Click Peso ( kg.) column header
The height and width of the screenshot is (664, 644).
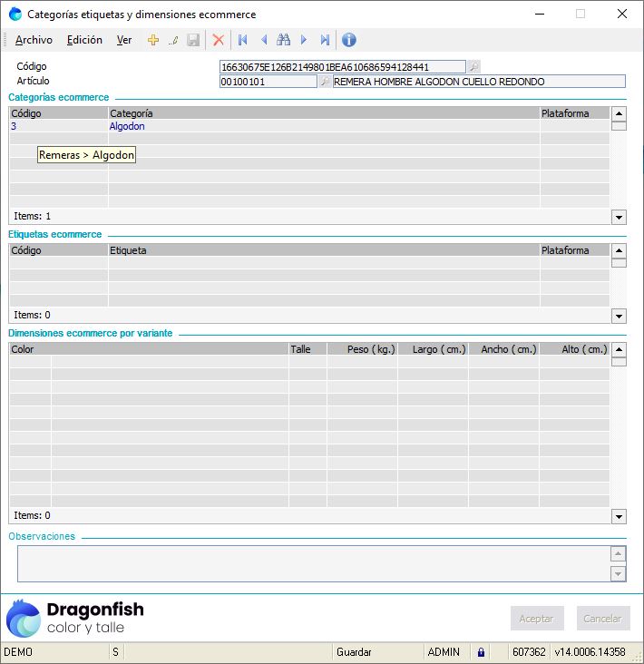[363, 349]
